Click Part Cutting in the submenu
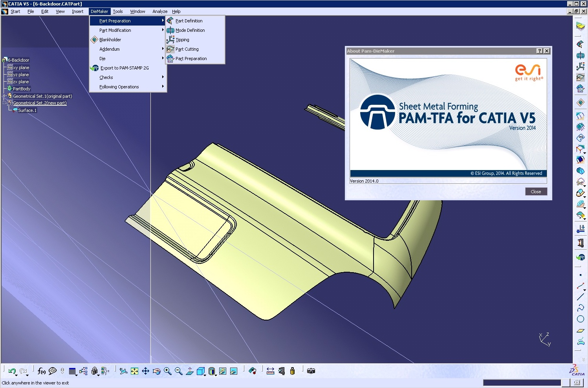Screen dimensions: 588x388 pyautogui.click(x=195, y=49)
